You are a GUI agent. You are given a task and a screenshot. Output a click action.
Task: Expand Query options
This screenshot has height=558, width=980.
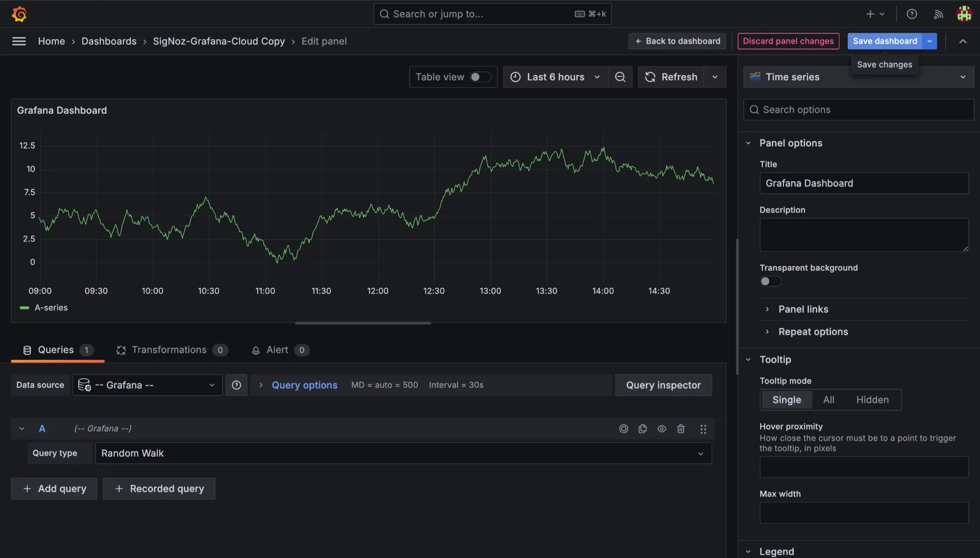pyautogui.click(x=304, y=385)
